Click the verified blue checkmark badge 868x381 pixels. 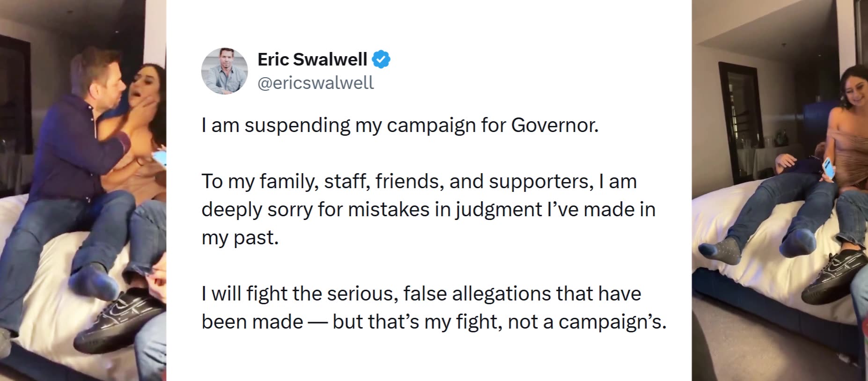point(381,59)
